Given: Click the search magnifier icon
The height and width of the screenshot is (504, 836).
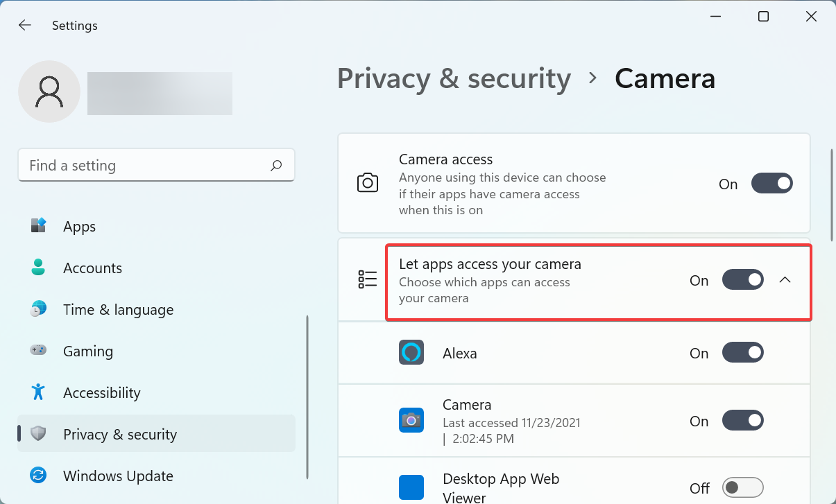Looking at the screenshot, I should 276,165.
